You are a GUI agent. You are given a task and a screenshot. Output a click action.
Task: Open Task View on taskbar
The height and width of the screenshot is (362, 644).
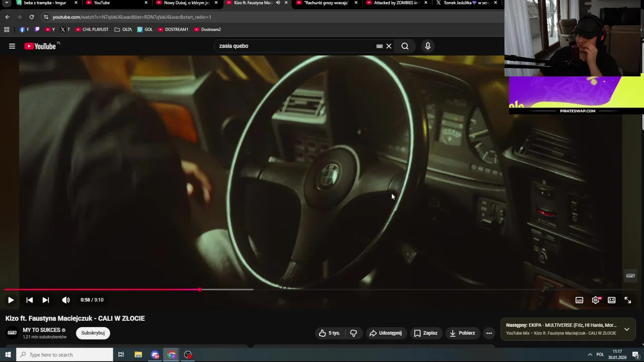pos(121,355)
